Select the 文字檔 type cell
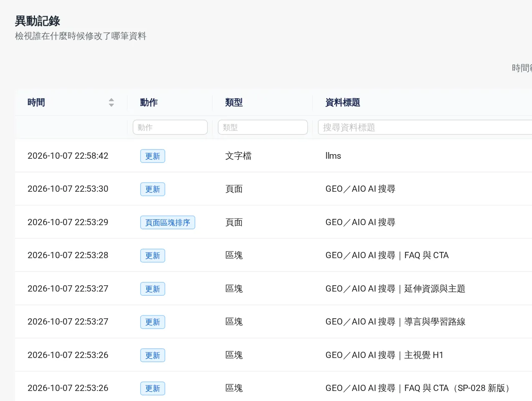This screenshot has width=532, height=401. coord(238,156)
